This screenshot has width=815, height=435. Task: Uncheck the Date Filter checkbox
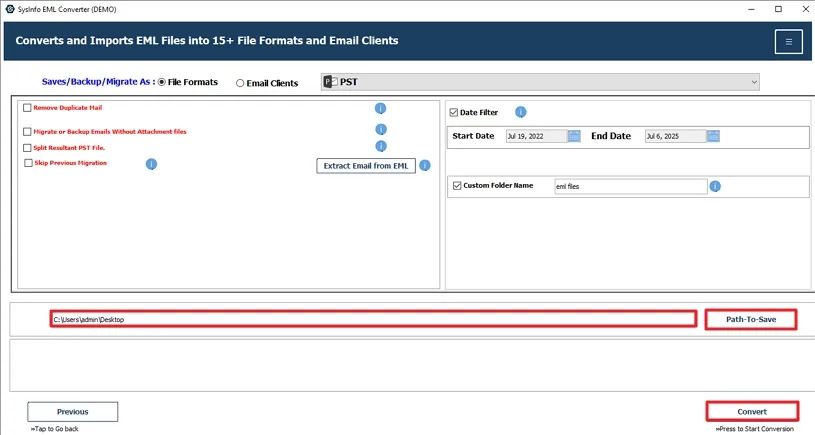(x=454, y=113)
